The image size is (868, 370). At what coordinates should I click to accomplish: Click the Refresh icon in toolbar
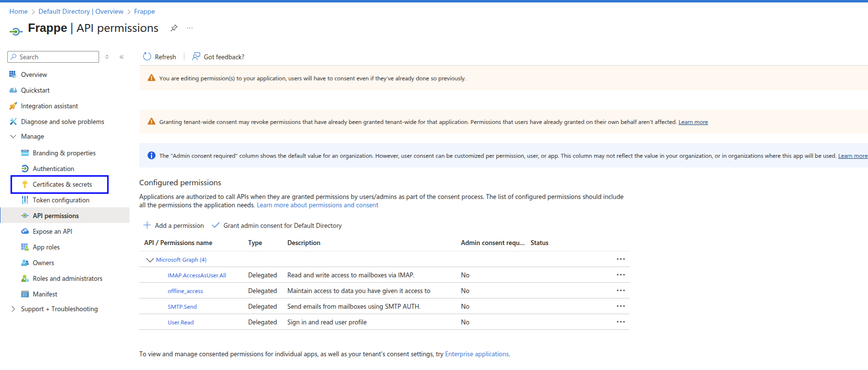coord(147,57)
